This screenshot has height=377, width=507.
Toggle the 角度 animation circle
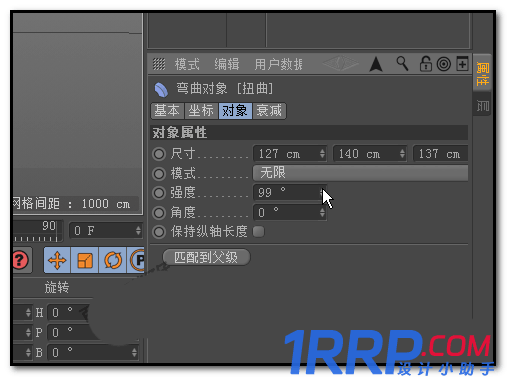pyautogui.click(x=159, y=212)
